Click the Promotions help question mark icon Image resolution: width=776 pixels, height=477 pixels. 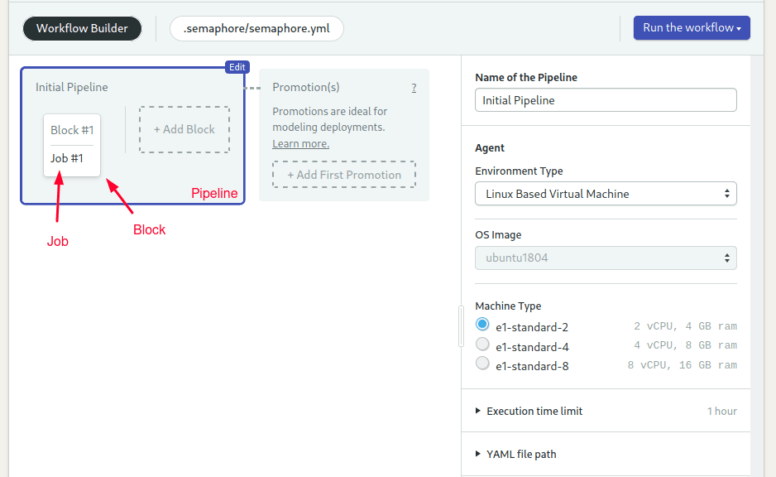[x=414, y=88]
